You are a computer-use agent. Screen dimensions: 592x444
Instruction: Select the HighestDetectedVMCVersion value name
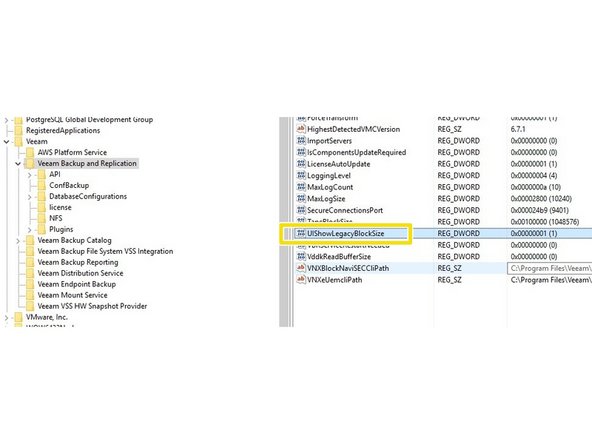[353, 129]
